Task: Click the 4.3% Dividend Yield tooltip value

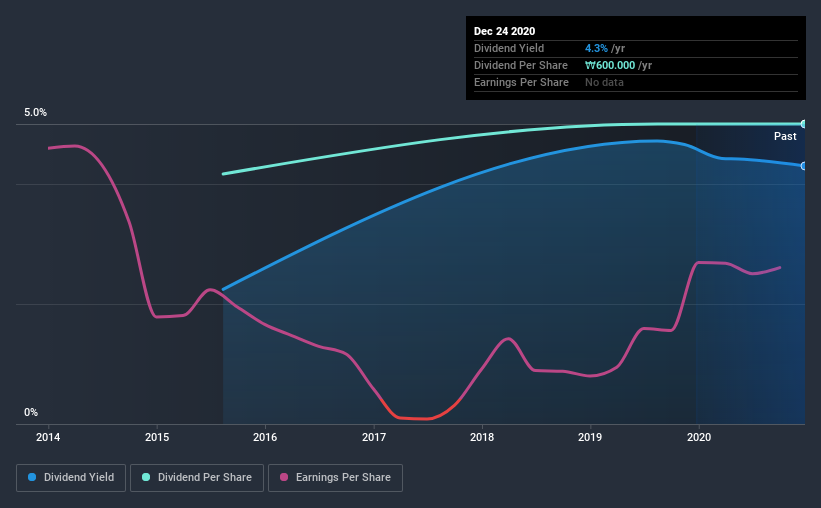Action: [x=596, y=48]
